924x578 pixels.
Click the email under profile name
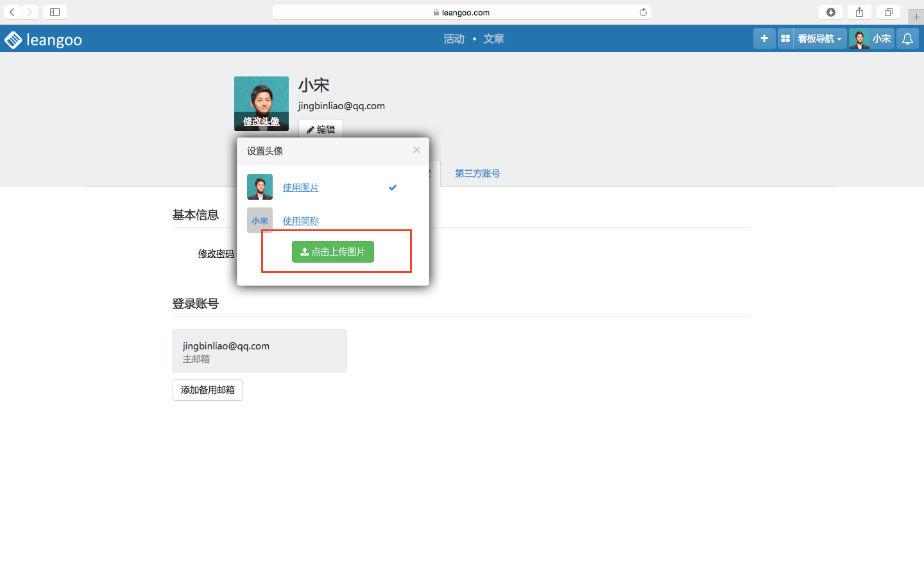[341, 106]
